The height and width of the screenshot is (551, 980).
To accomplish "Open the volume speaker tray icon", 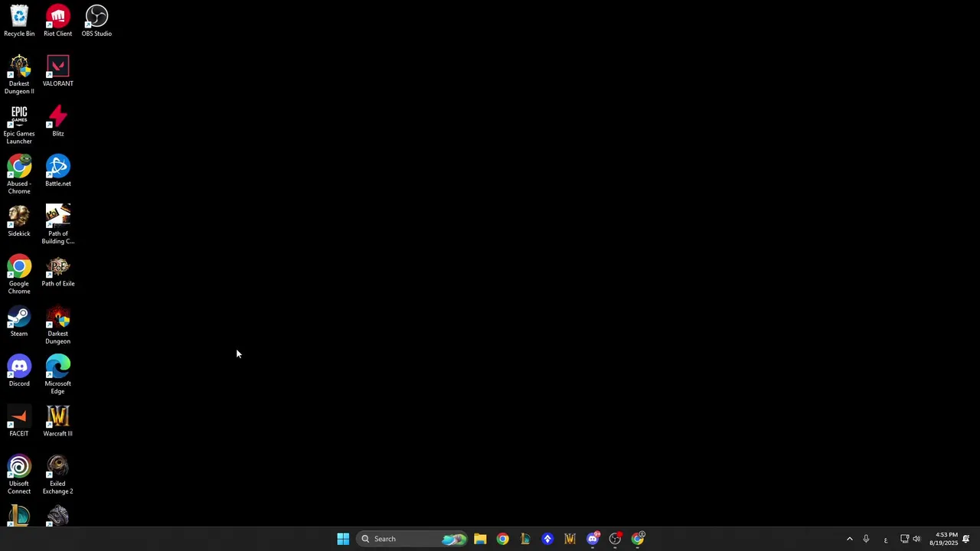I will click(916, 539).
